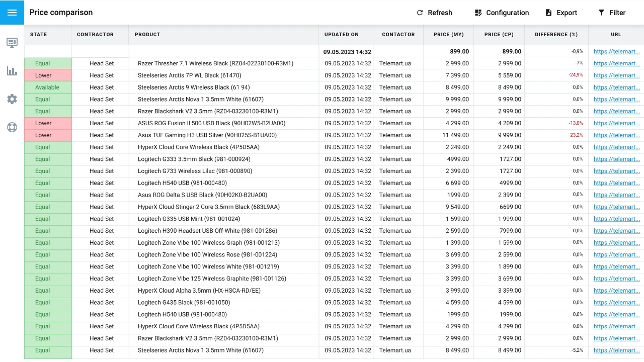The width and height of the screenshot is (644, 362).
Task: Open the lifebuoy support icon
Action: tap(12, 127)
